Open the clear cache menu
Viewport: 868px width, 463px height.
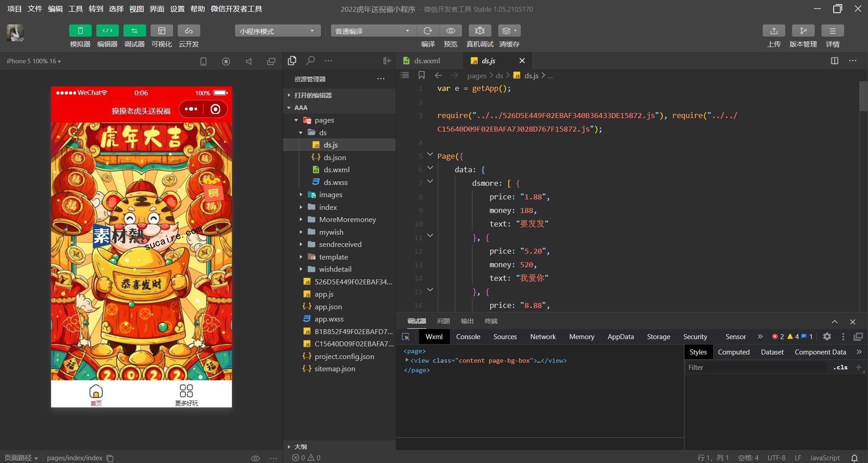coord(509,31)
